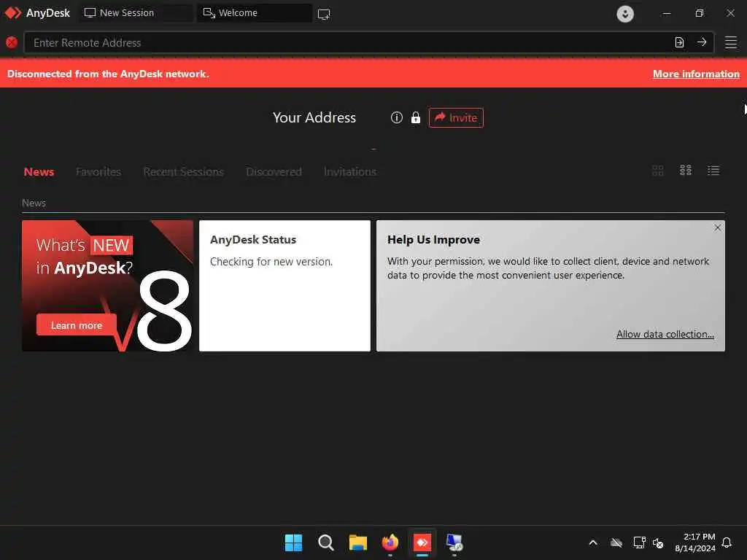Image resolution: width=747 pixels, height=560 pixels.
Task: Click the Your Address label
Action: (x=314, y=117)
